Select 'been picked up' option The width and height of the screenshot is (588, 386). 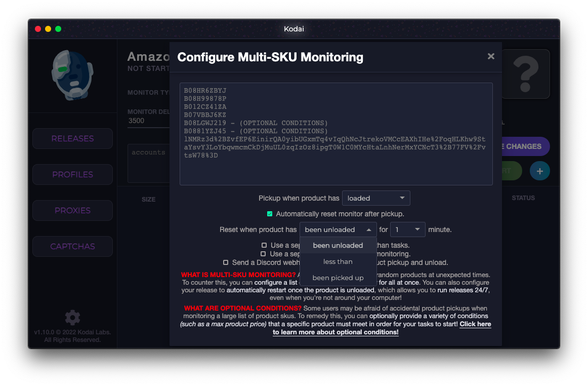point(338,278)
